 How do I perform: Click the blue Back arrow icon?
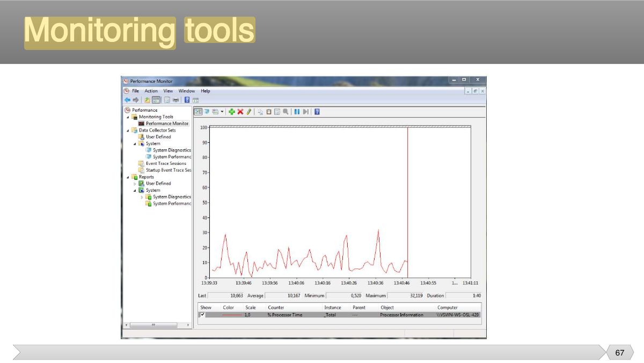point(127,100)
